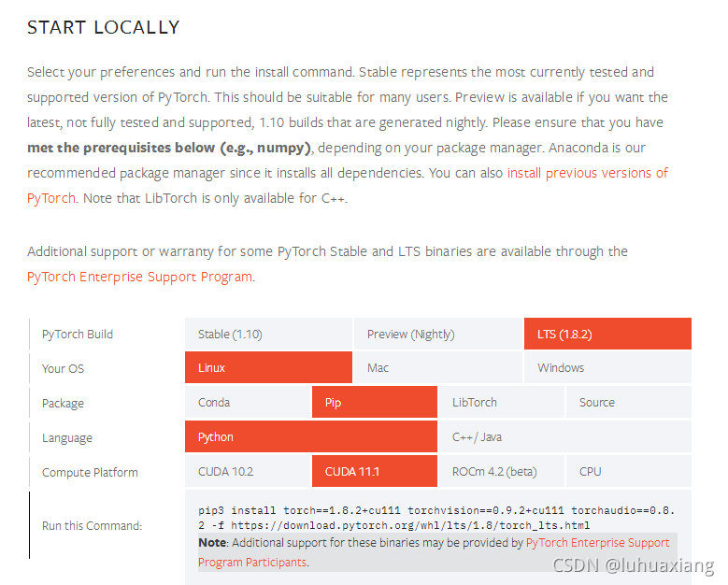Select CPU compute platform
The width and height of the screenshot is (728, 585).
coord(629,471)
